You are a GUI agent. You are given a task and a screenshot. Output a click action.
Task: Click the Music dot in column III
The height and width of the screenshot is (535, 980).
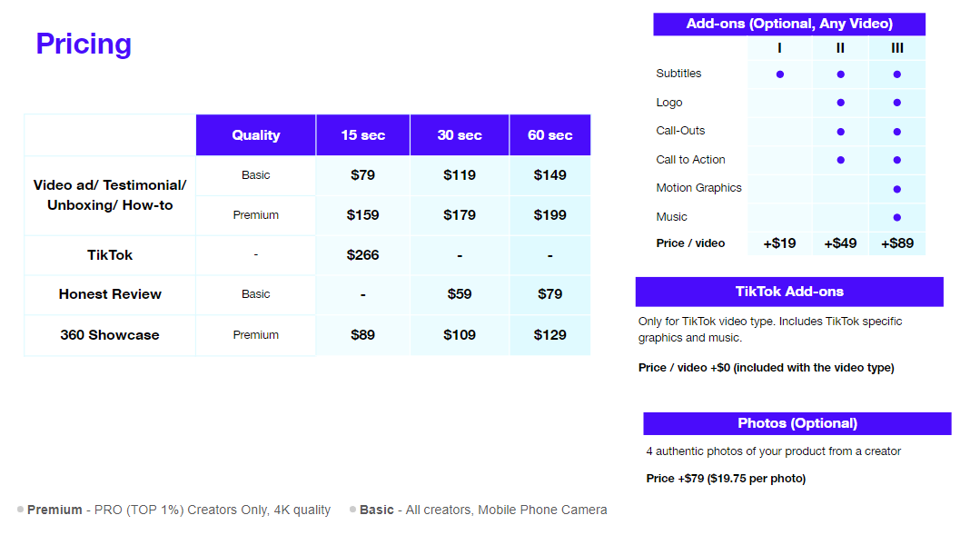896,217
